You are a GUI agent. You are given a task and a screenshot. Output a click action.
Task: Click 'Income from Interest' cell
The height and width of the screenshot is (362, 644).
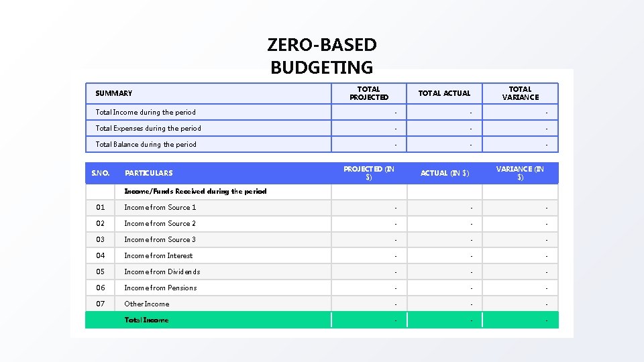click(223, 255)
